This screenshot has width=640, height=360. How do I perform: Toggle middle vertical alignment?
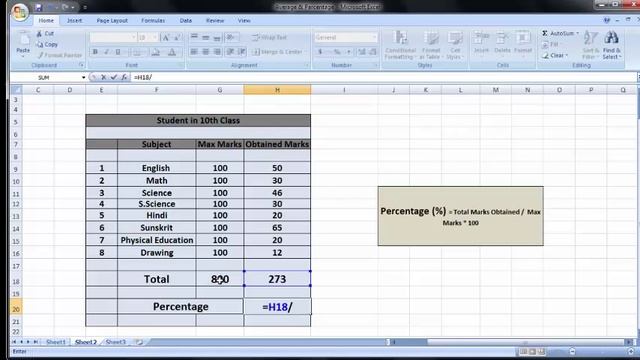point(205,38)
